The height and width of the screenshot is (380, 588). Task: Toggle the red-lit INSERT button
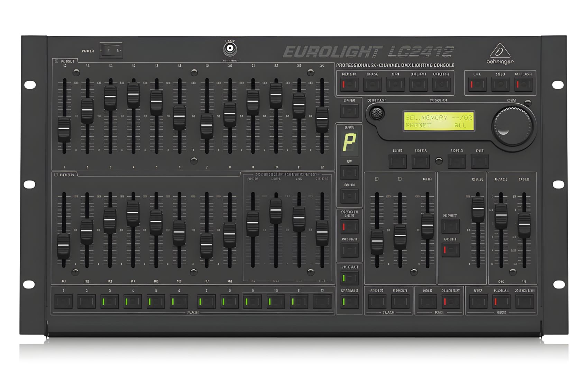point(451,250)
